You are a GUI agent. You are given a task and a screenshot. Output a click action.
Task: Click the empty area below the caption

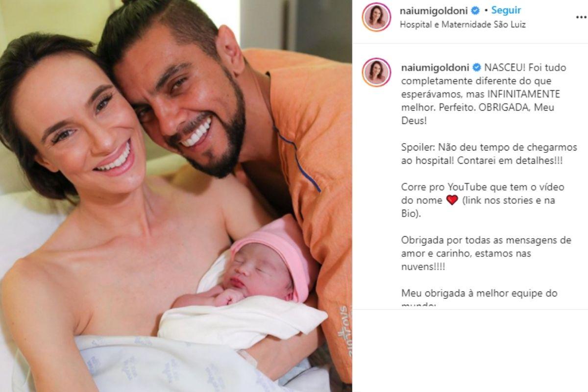pyautogui.click(x=470, y=350)
